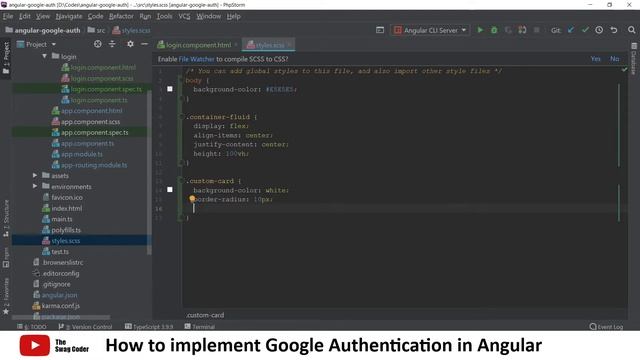
Task: Click the .custom-card breadcrumb at editor bottom
Action: [x=205, y=315]
